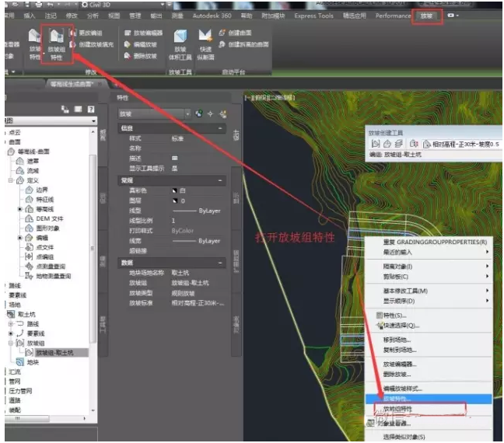504x443 pixels.
Task: Toggle PICKADD icon in the 特性 palette
Action: 200,113
